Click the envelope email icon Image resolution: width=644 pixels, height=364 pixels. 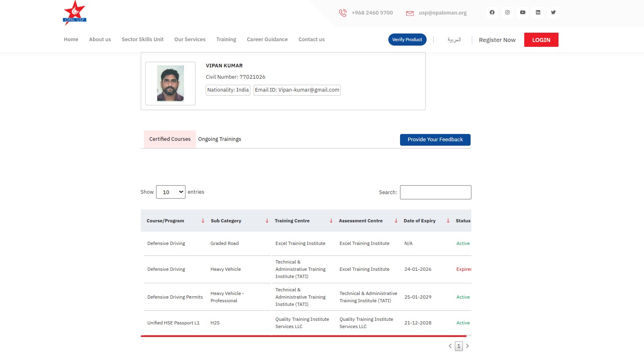[410, 13]
